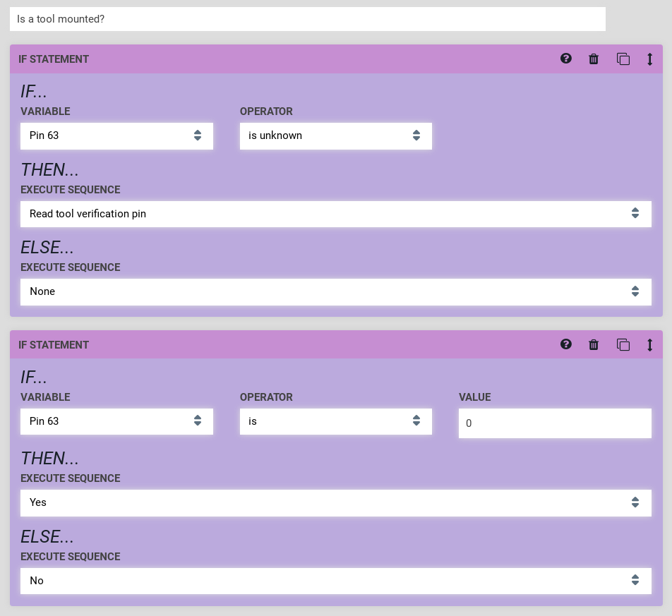Viewport: 672px width, 616px height.
Task: Open the 'is' operator dropdown
Action: point(335,421)
